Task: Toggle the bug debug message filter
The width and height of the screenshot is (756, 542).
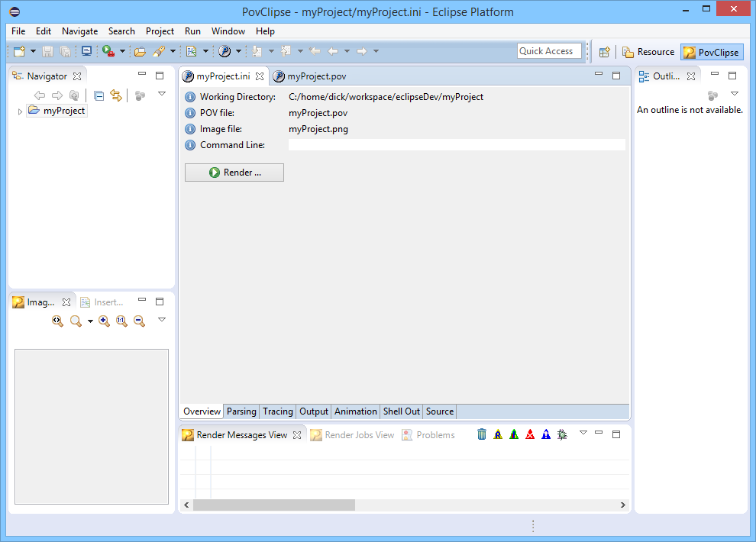Action: (x=562, y=434)
